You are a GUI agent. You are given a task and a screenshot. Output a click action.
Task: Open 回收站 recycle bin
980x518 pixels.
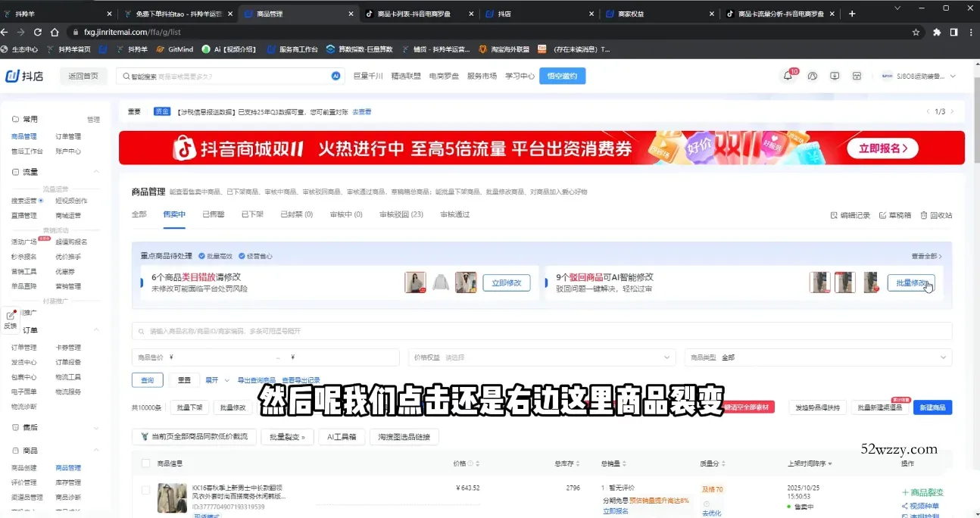click(x=936, y=215)
